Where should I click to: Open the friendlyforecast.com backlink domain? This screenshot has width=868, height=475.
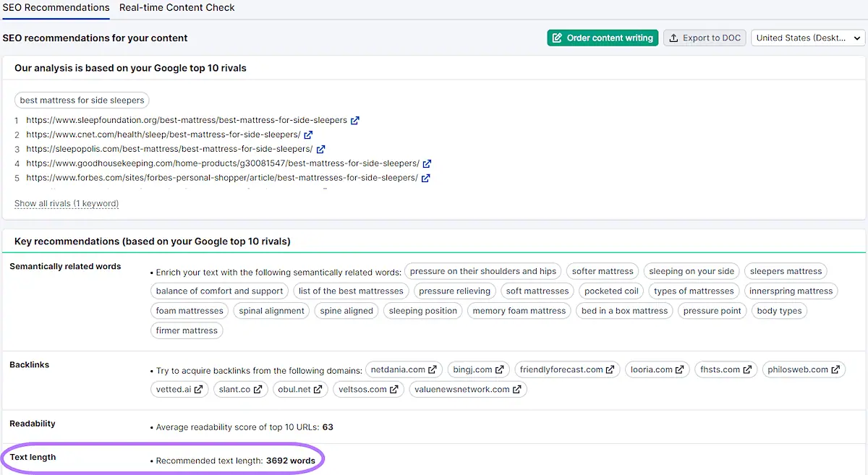561,370
